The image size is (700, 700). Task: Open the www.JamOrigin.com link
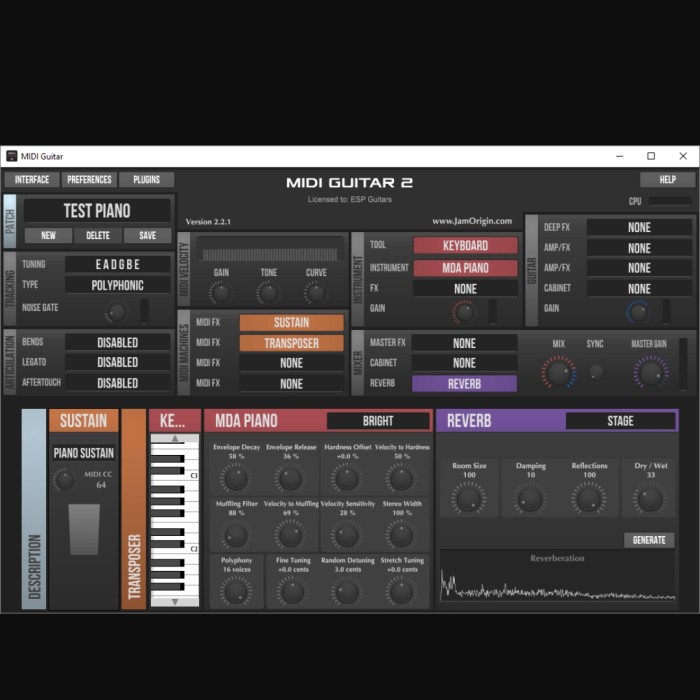pos(472,221)
